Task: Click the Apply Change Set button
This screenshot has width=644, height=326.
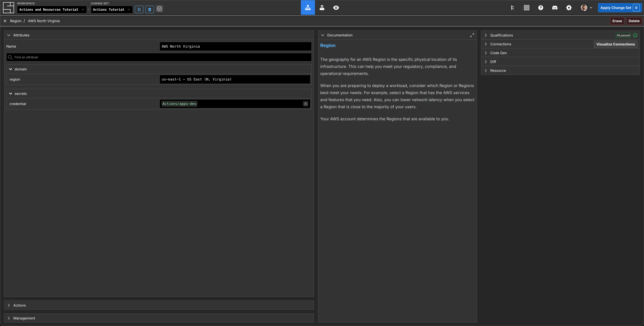Action: 620,7
